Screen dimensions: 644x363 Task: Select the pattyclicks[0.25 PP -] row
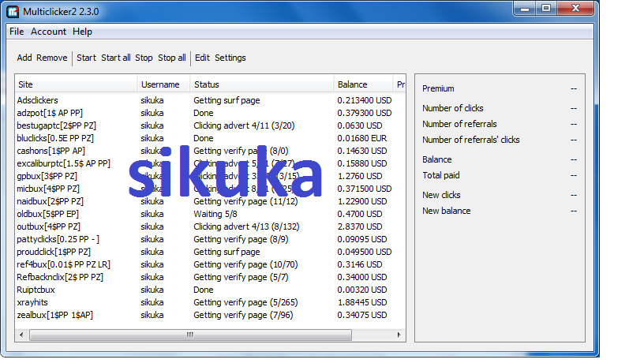[x=210, y=239]
